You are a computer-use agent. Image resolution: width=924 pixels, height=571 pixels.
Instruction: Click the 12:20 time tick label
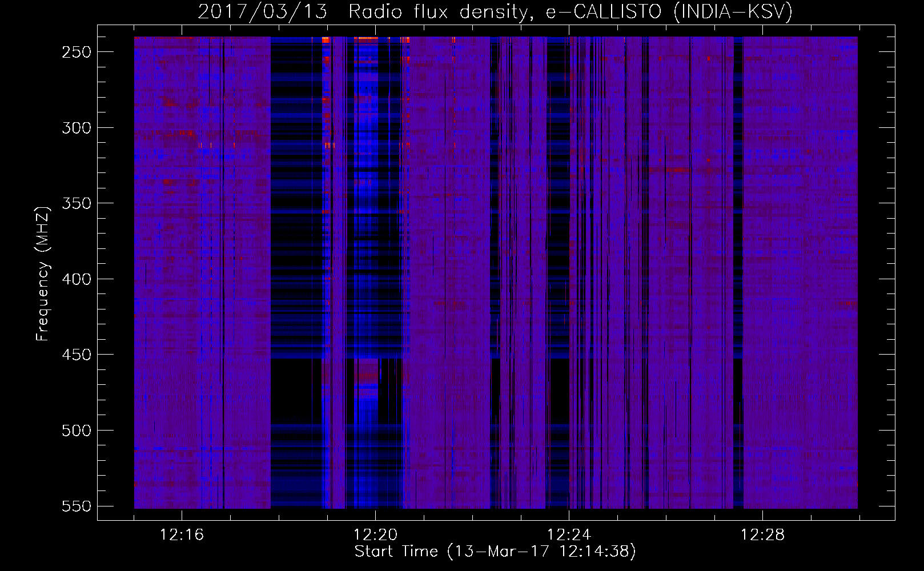point(375,535)
